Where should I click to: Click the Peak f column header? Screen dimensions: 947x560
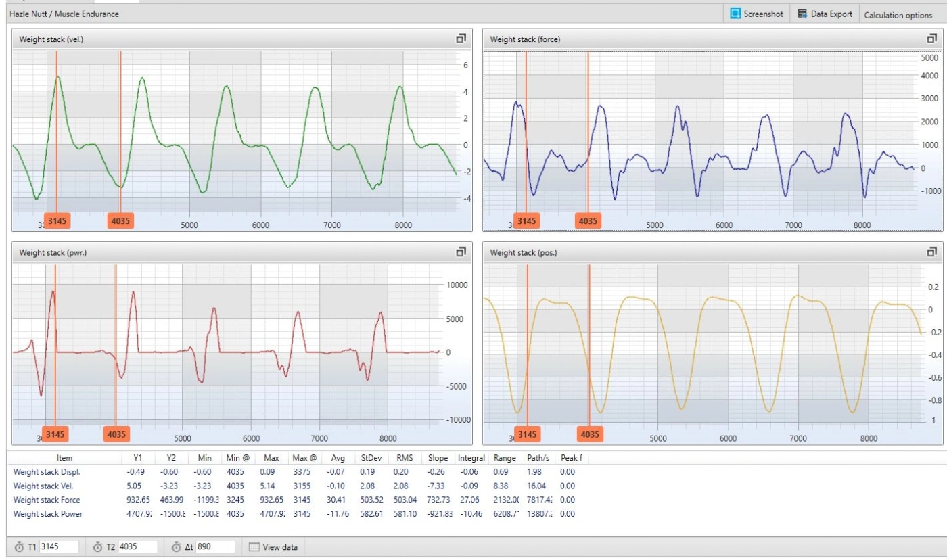[571, 458]
